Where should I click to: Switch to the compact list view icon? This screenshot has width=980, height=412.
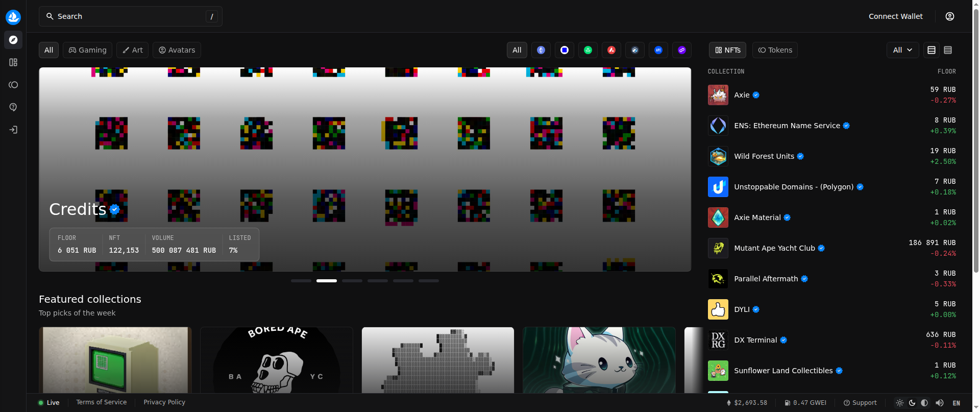click(948, 50)
